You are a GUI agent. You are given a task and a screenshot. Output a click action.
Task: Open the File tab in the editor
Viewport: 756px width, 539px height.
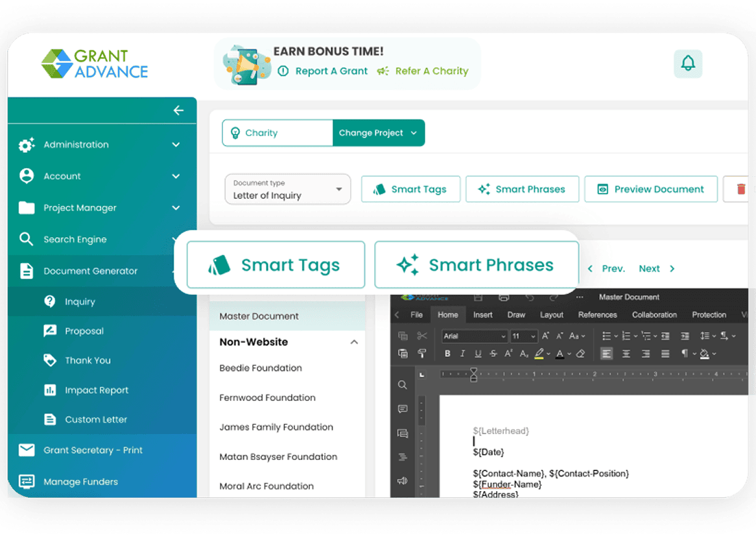[x=416, y=315]
